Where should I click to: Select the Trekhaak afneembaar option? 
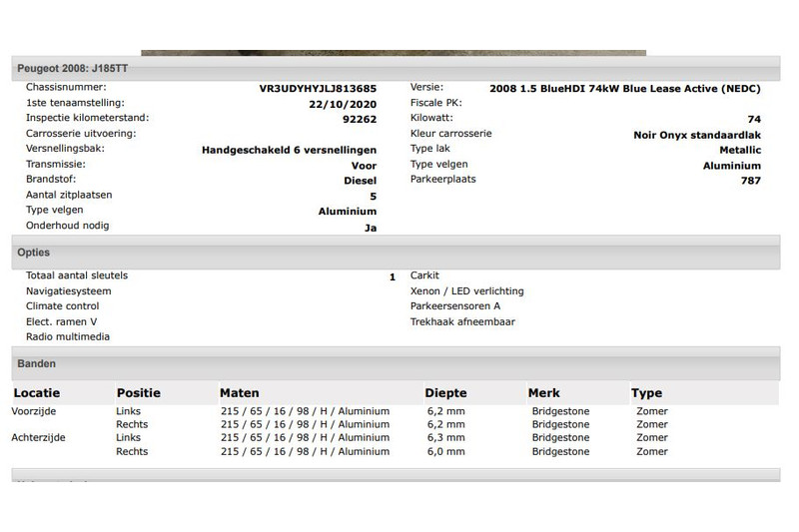point(462,322)
